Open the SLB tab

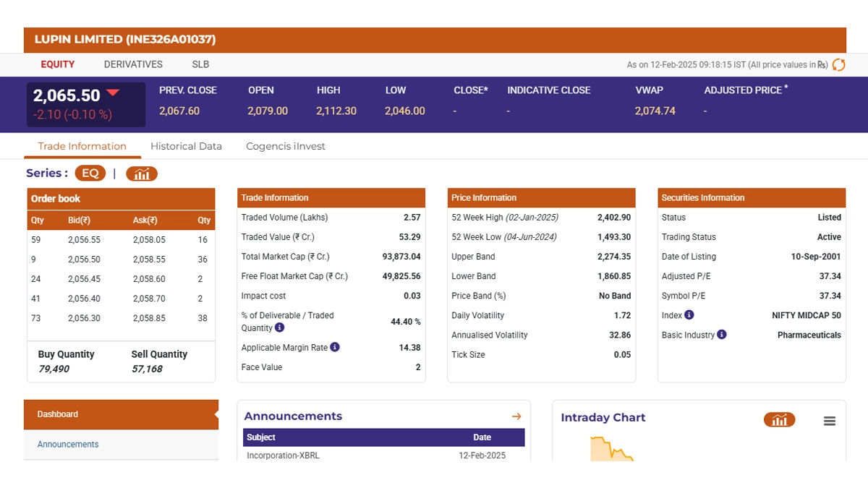pos(200,64)
